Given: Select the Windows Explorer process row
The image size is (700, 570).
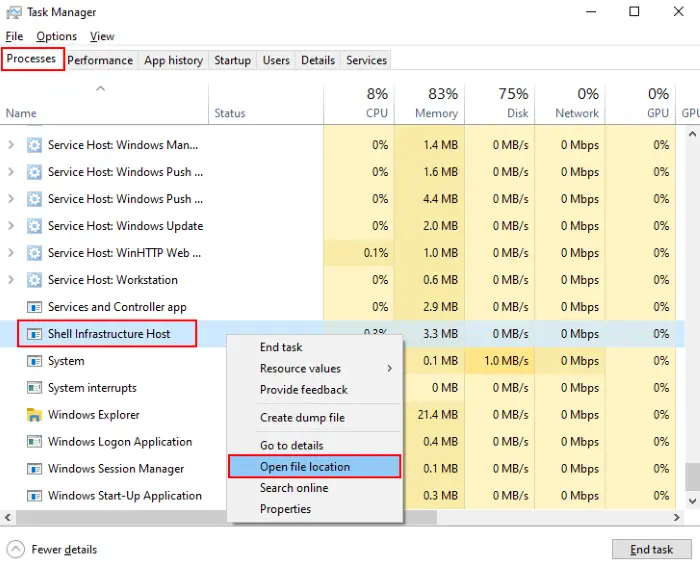Looking at the screenshot, I should click(x=342, y=415).
